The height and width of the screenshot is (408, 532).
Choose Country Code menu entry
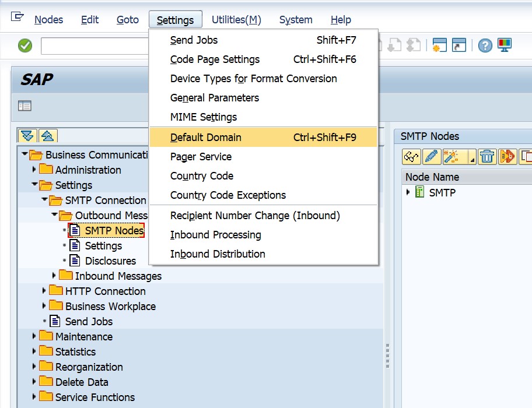[x=263, y=176]
